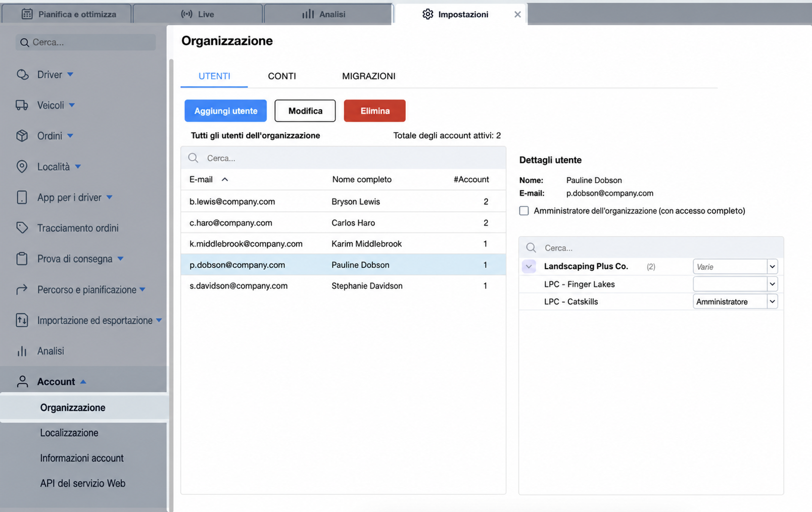
Task: Open the Analisi top tab
Action: click(328, 14)
